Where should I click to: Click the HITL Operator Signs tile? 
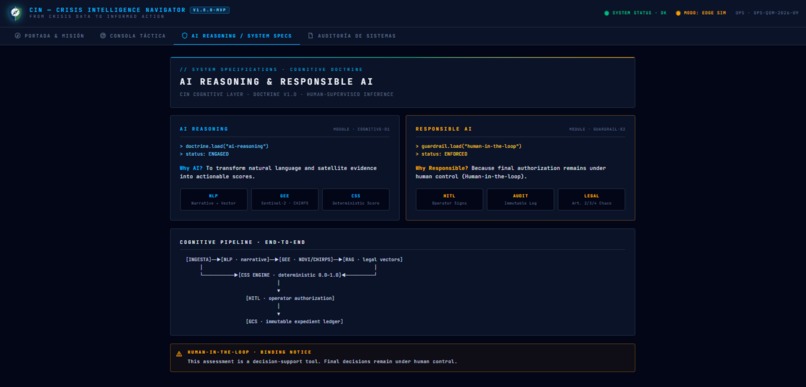coord(449,199)
